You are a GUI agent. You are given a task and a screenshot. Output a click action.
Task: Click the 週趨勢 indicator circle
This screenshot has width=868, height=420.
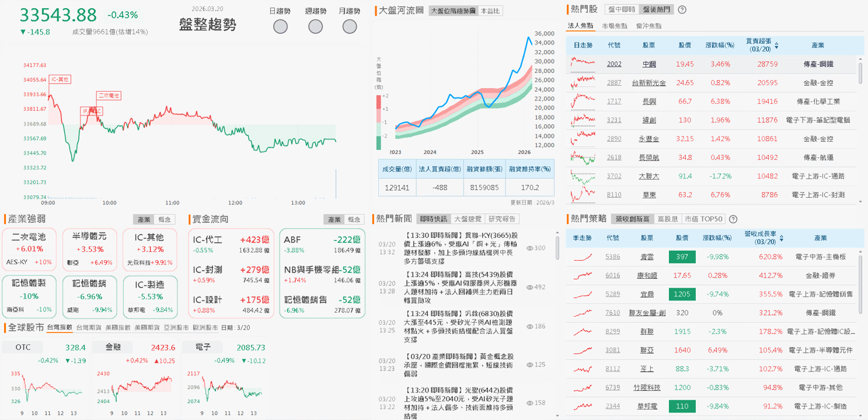coord(315,26)
